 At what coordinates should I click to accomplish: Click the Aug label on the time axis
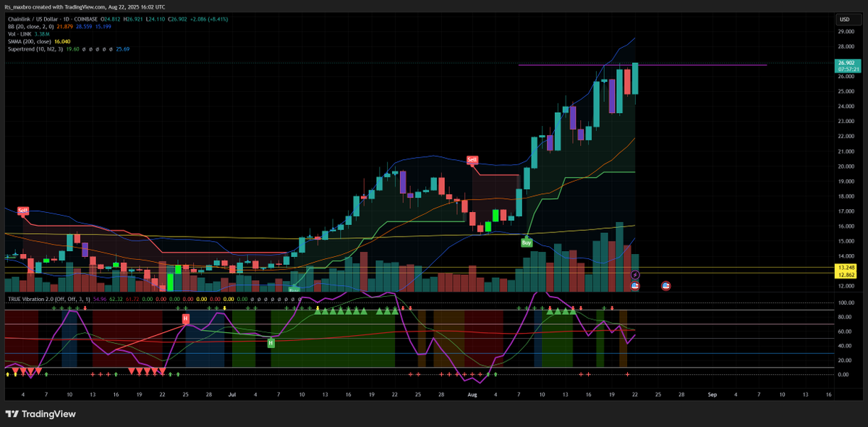(x=472, y=395)
